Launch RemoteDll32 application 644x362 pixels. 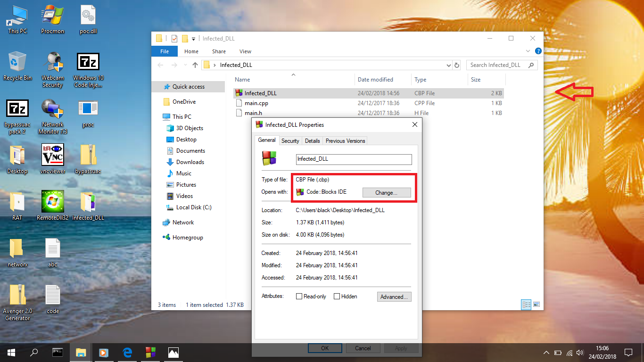pos(52,206)
